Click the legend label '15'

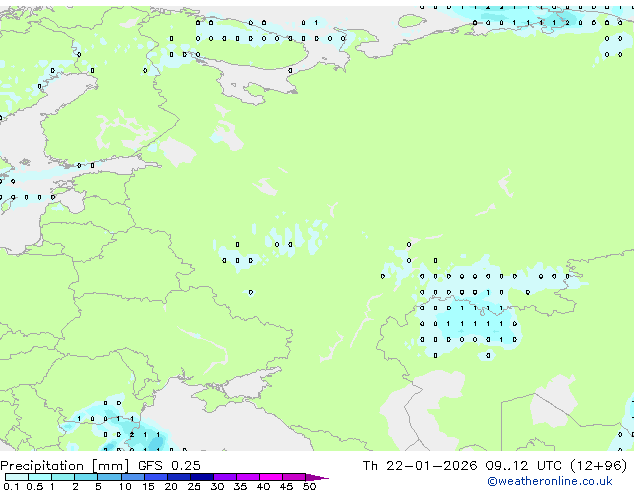coord(148,486)
